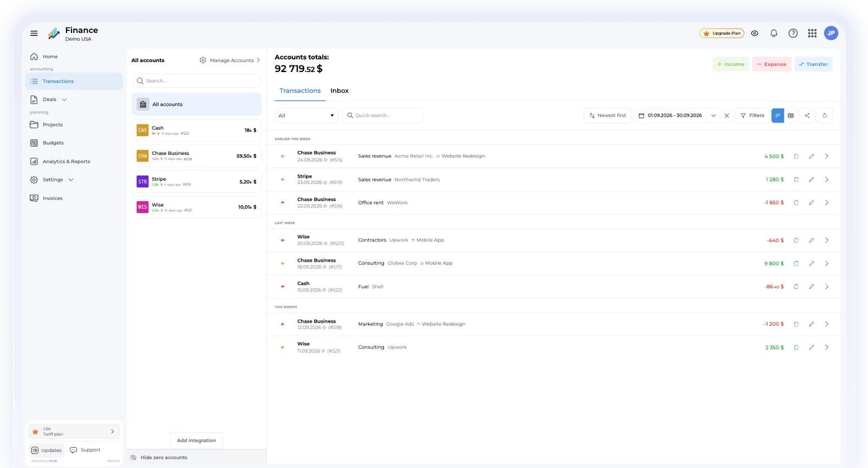868x468 pixels.
Task: Open the JP user avatar
Action: [x=831, y=33]
